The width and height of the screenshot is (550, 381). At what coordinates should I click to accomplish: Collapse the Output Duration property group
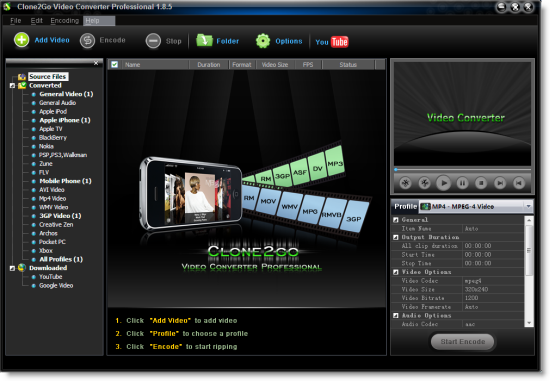click(396, 237)
